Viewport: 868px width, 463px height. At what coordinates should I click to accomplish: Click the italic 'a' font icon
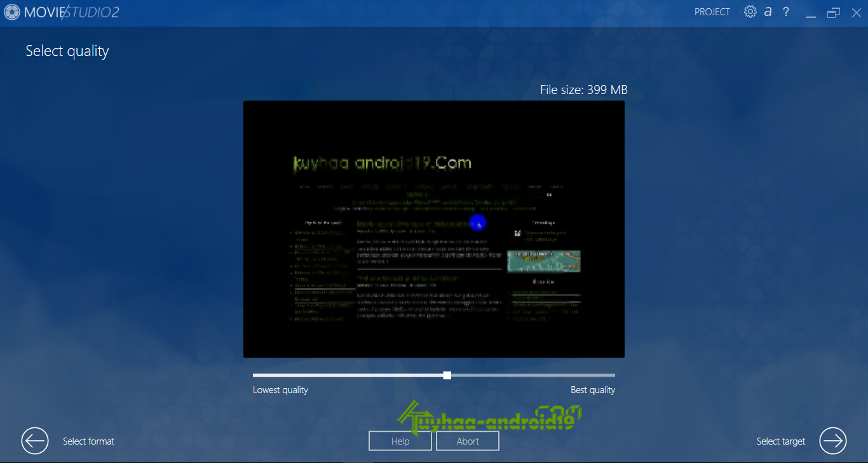[x=768, y=11]
